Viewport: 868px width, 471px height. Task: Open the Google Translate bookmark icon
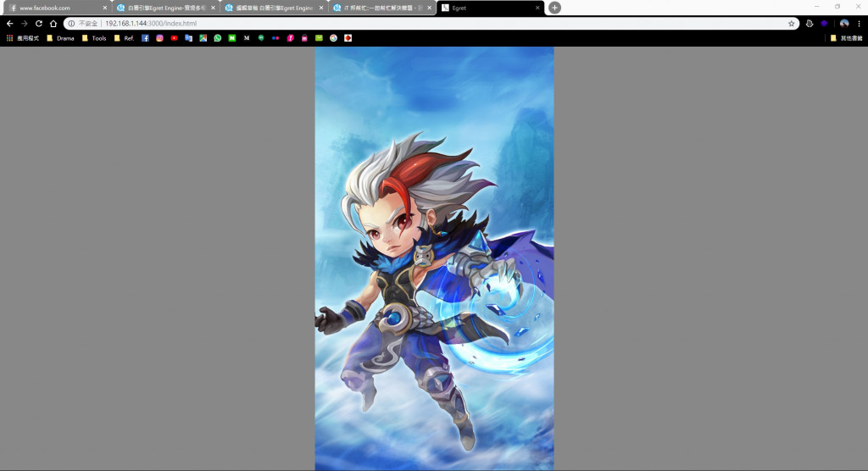[189, 38]
